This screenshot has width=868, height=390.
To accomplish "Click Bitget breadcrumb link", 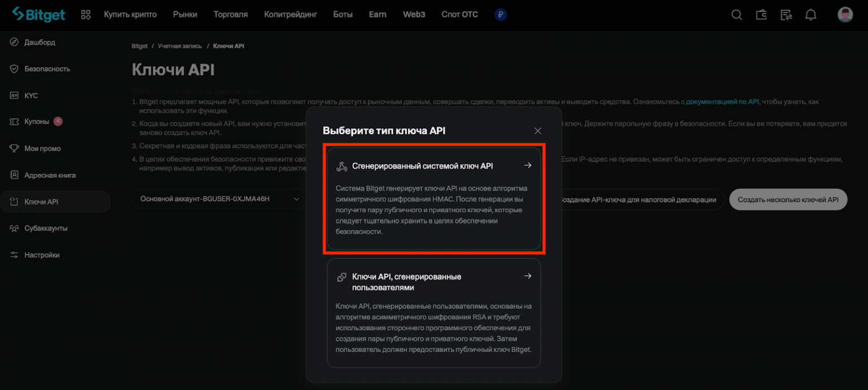I will click(x=140, y=46).
